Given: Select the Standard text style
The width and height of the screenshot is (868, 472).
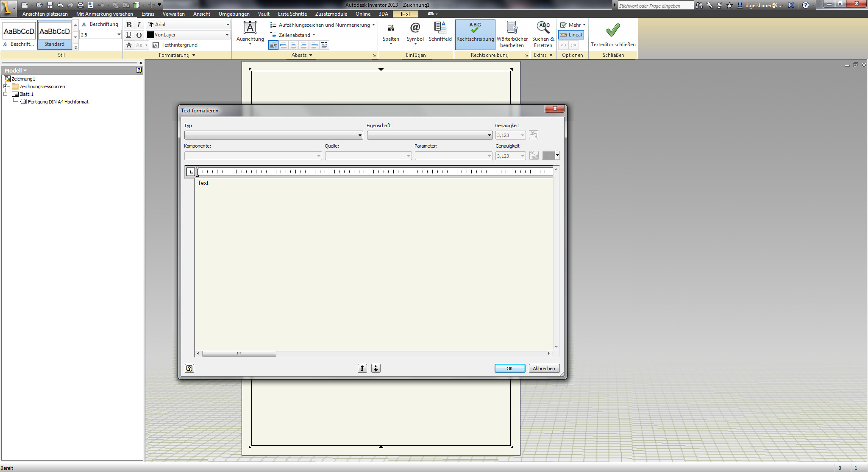Looking at the screenshot, I should (x=55, y=35).
